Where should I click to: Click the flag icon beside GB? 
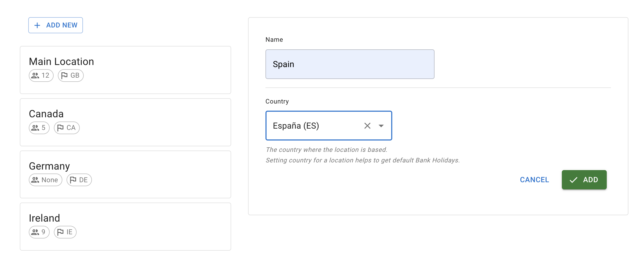point(64,76)
